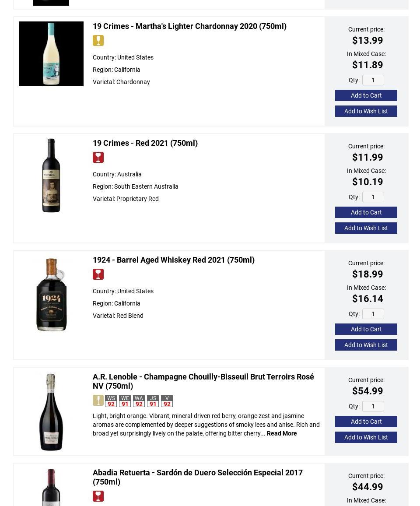420x506 pixels.
Task: Click red wine icon under 1924 Whiskey Red
Action: [x=98, y=274]
